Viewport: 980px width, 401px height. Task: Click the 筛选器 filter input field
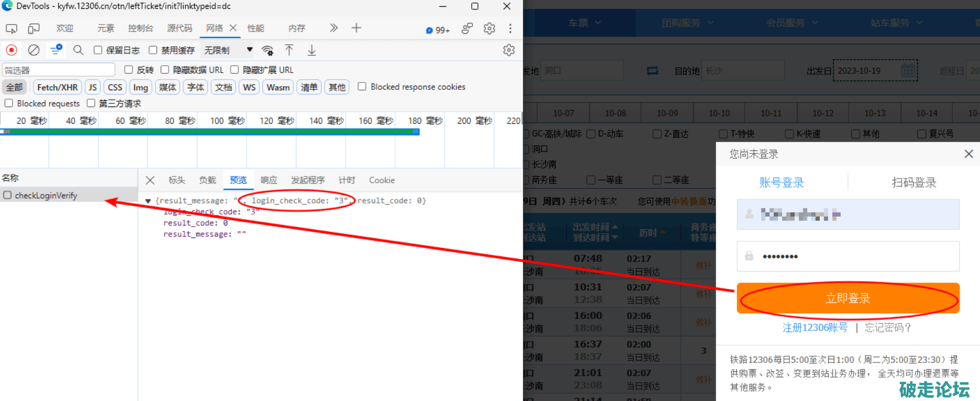coord(58,70)
